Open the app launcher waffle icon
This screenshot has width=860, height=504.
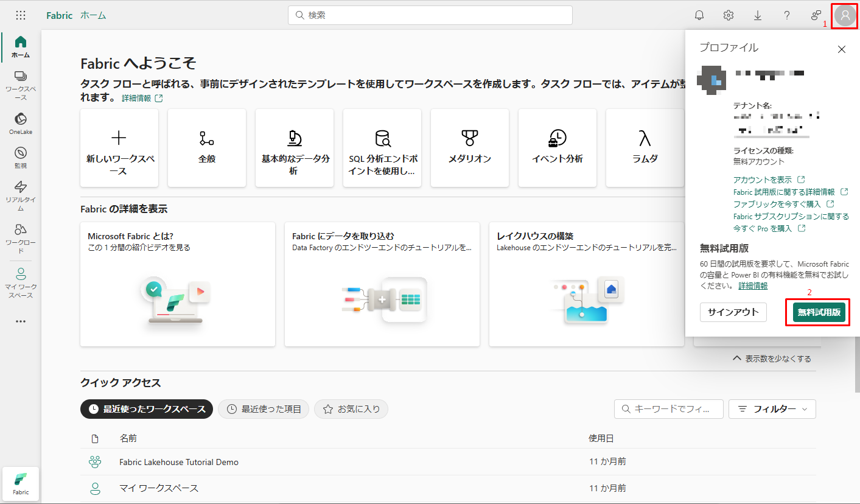(21, 15)
